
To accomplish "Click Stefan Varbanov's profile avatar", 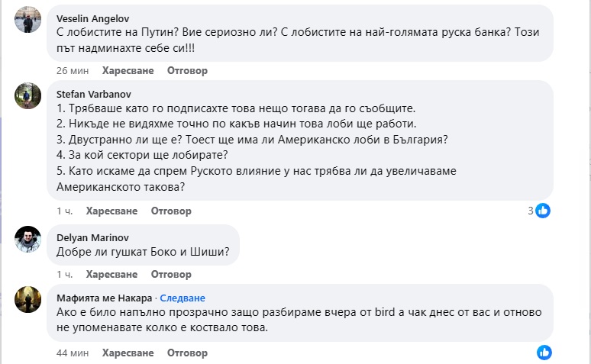I will [x=27, y=95].
